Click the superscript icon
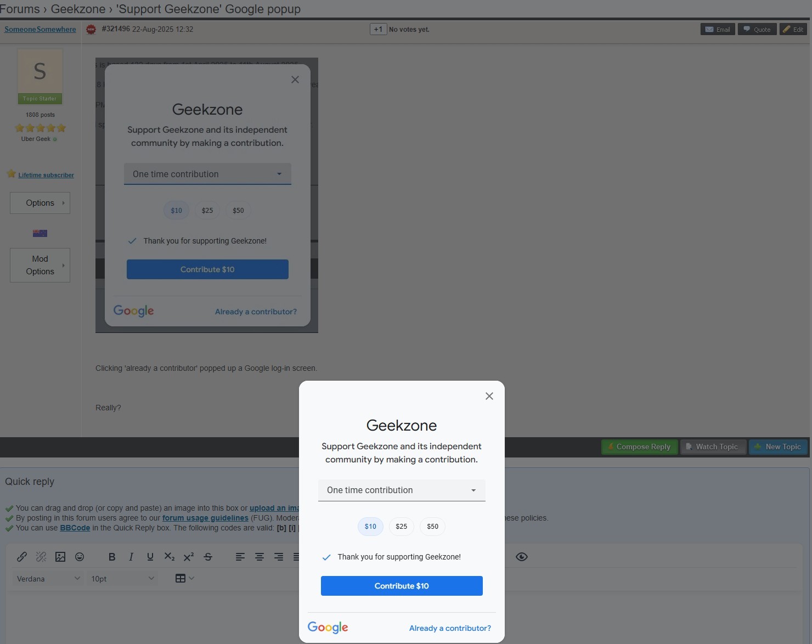 coord(189,557)
